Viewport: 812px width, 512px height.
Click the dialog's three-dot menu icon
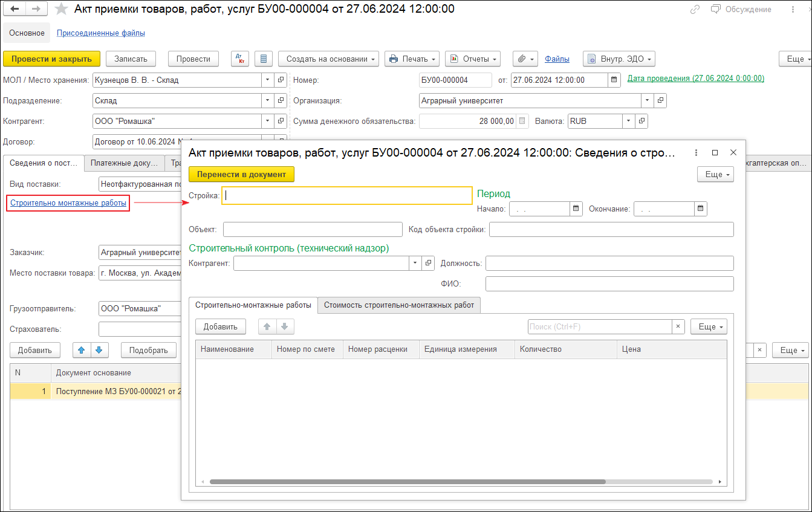pyautogui.click(x=696, y=153)
